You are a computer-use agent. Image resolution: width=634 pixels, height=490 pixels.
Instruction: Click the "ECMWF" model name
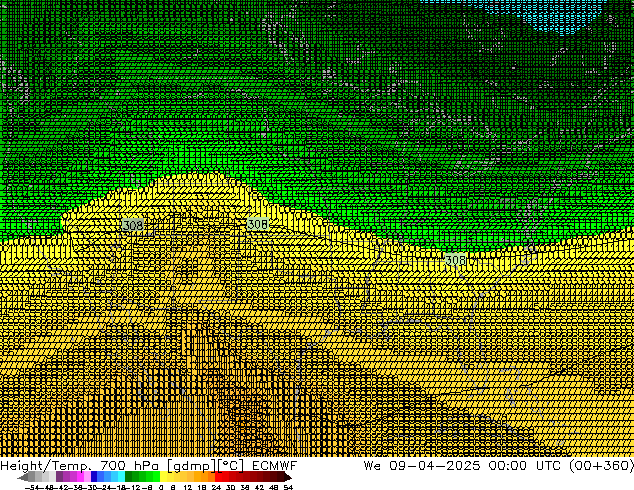(275, 465)
